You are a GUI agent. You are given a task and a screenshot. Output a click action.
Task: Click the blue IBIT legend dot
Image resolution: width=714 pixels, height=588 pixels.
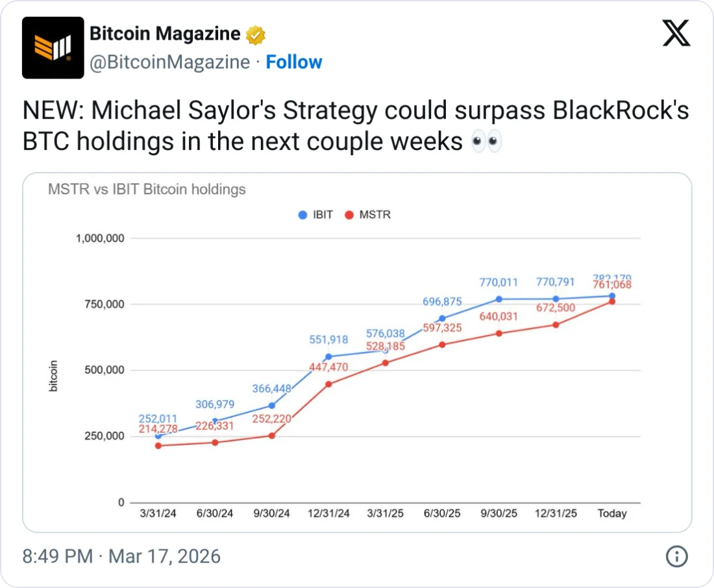[x=302, y=215]
